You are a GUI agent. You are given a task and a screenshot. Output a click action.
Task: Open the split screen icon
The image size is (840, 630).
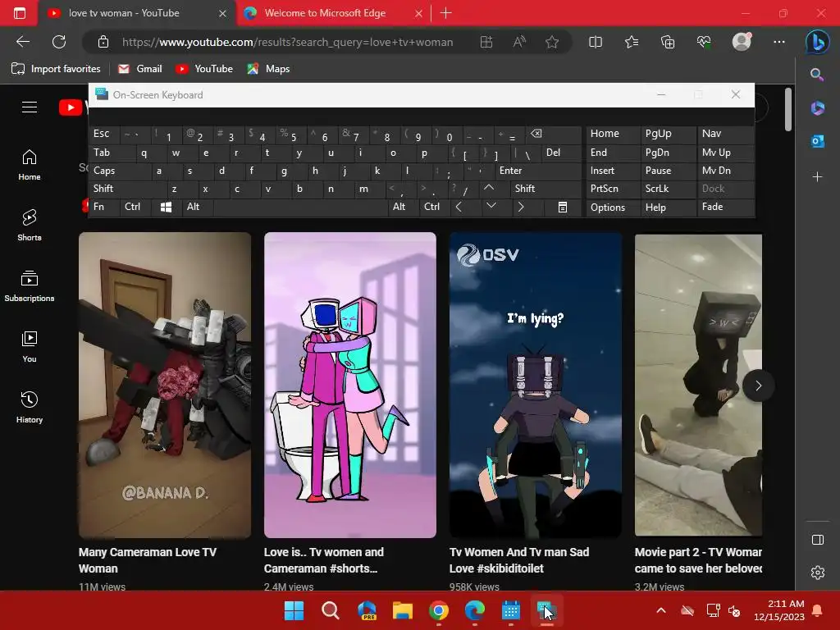pyautogui.click(x=596, y=42)
